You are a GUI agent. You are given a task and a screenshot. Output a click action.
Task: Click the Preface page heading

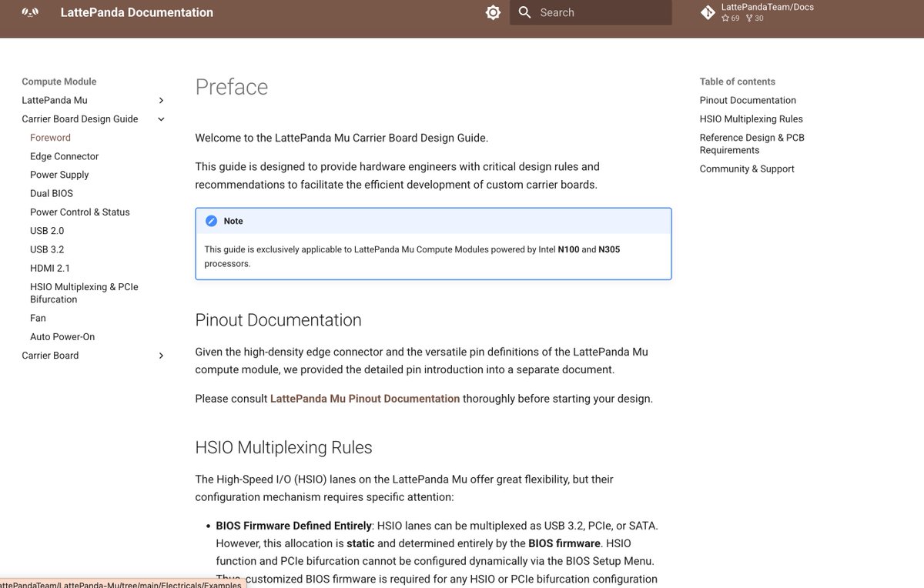point(232,87)
